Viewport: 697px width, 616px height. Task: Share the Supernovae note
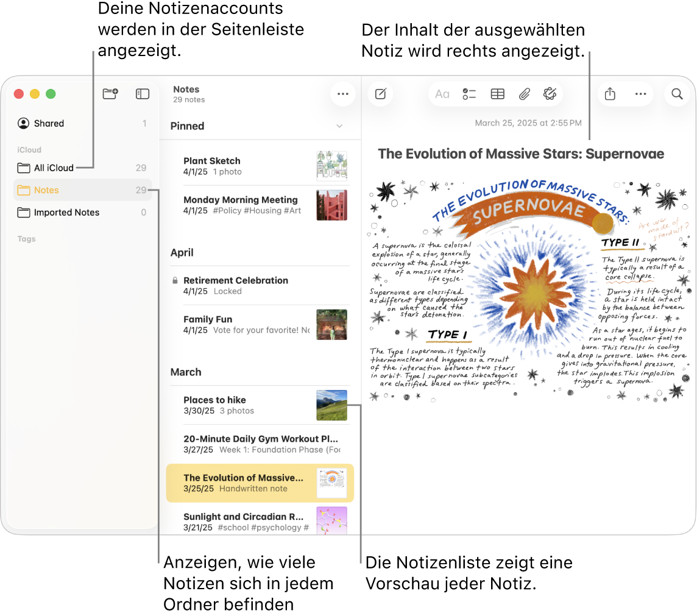pyautogui.click(x=610, y=94)
